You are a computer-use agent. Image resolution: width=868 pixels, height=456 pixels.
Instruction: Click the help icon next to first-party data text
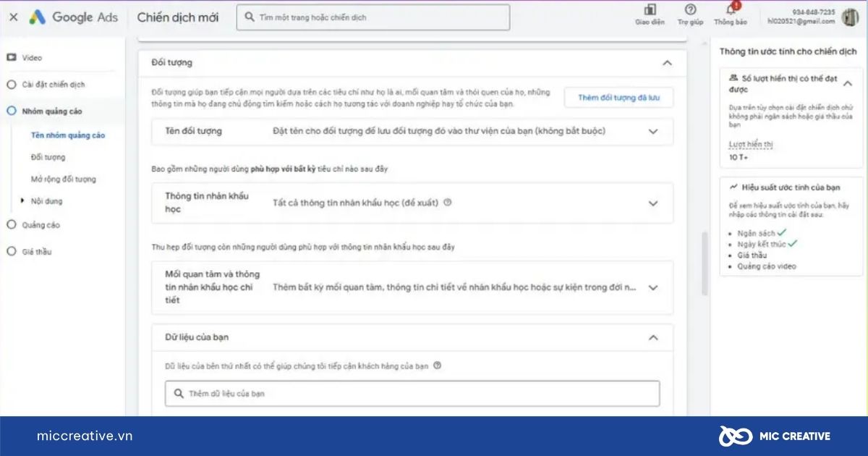tap(437, 366)
